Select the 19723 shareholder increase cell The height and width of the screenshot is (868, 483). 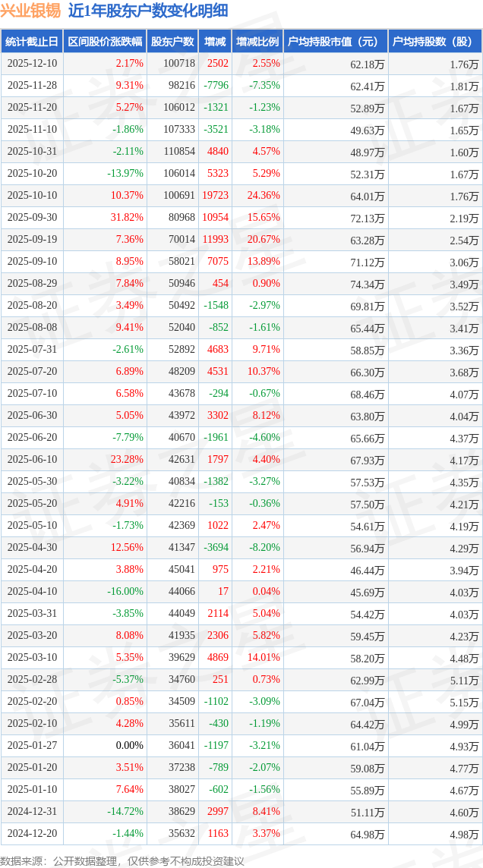[215, 196]
